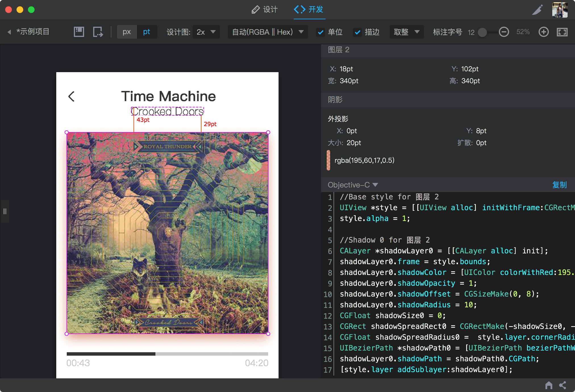Click the zoom out minus icon

point(504,32)
